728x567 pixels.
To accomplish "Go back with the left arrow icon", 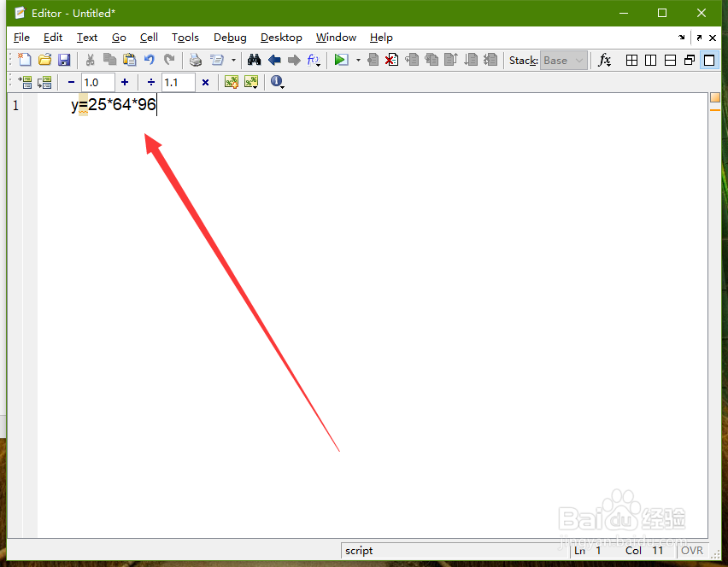I will pyautogui.click(x=274, y=60).
